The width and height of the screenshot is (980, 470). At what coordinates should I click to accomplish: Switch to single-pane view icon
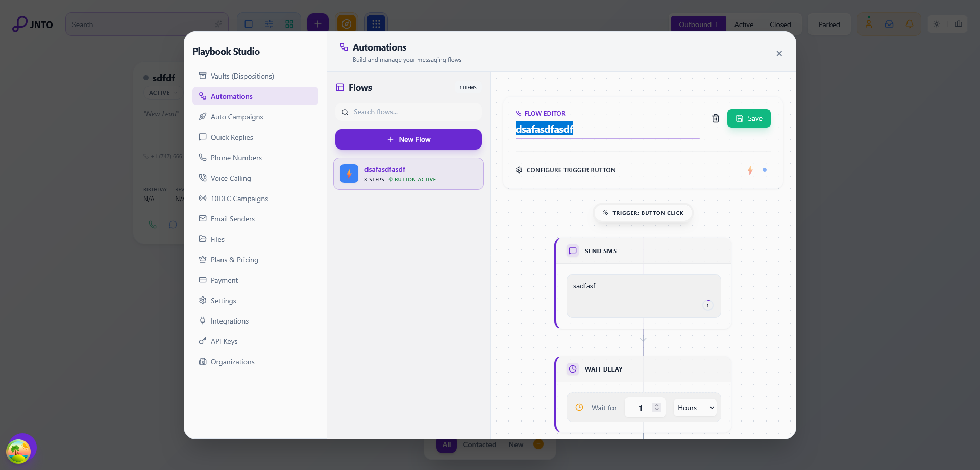pyautogui.click(x=249, y=24)
